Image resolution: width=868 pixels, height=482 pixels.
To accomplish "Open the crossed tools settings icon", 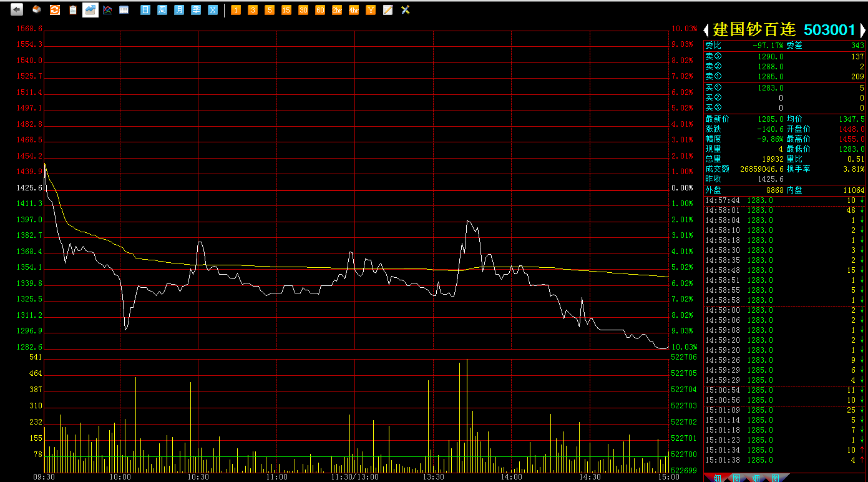I will tap(406, 10).
